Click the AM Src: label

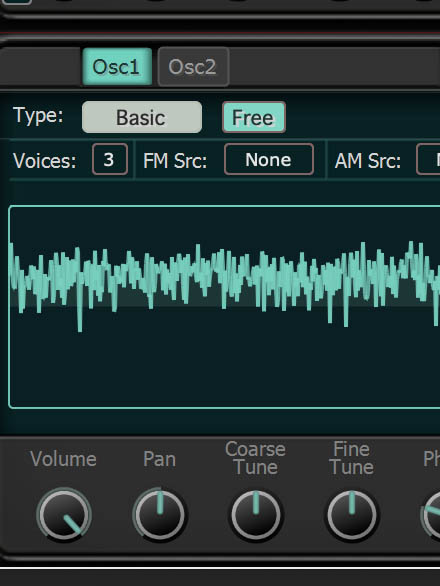(368, 161)
